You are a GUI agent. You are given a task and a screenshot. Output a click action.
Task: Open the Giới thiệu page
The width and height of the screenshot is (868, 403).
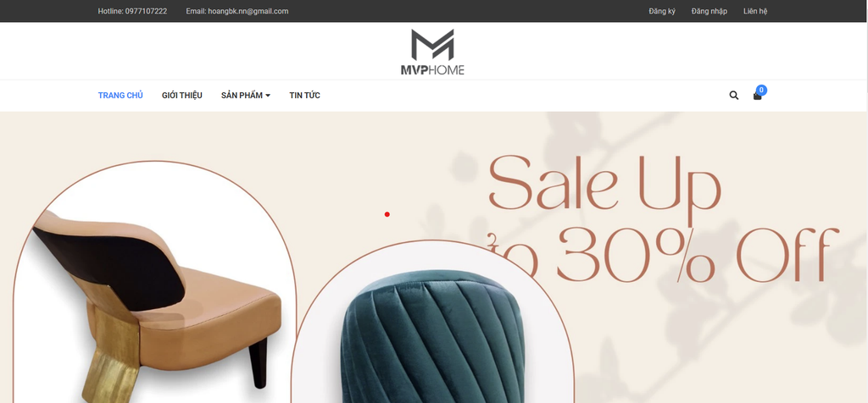[x=182, y=95]
